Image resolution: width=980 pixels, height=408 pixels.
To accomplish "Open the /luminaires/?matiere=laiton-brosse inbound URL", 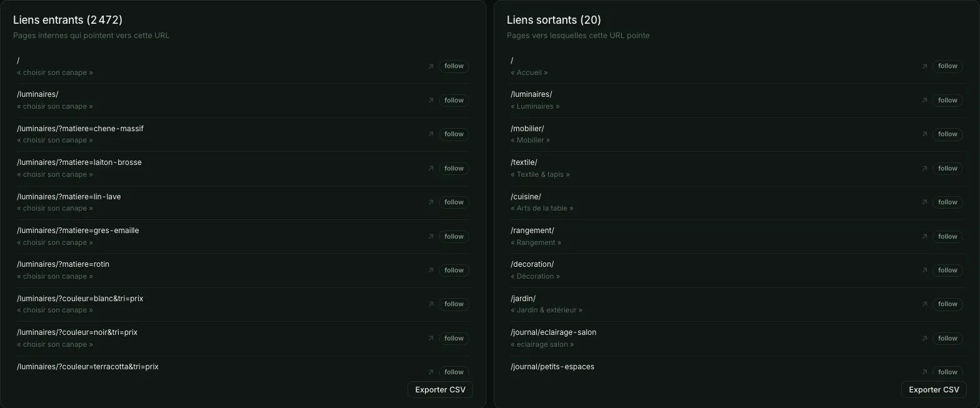I will [x=79, y=162].
